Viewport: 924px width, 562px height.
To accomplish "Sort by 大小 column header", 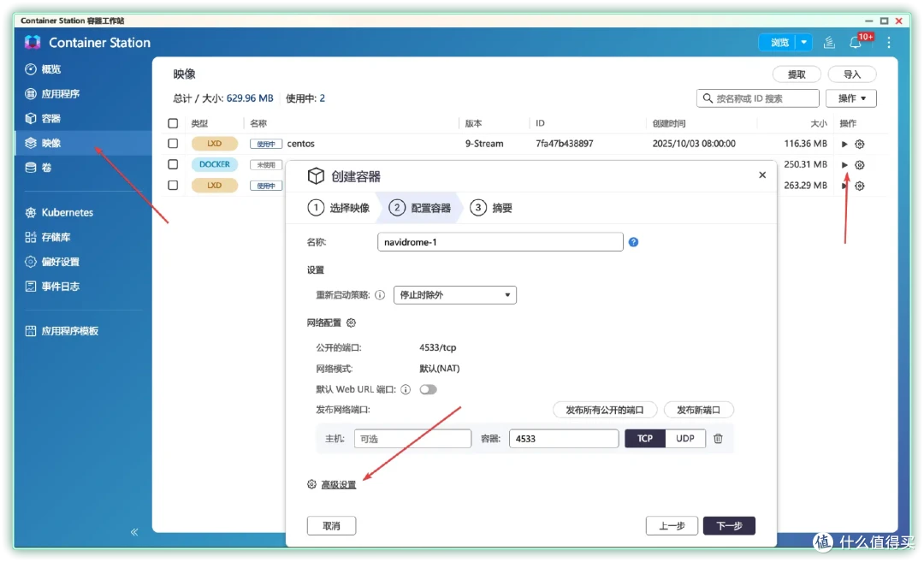I will (x=819, y=123).
